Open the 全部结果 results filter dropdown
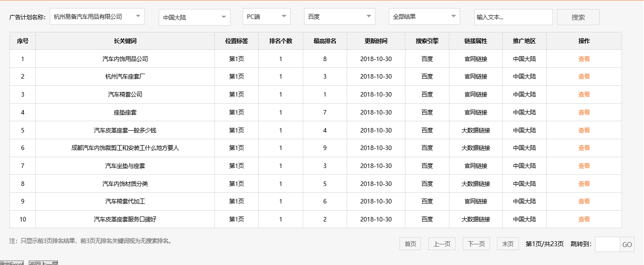Image resolution: width=644 pixels, height=265 pixels. click(424, 16)
